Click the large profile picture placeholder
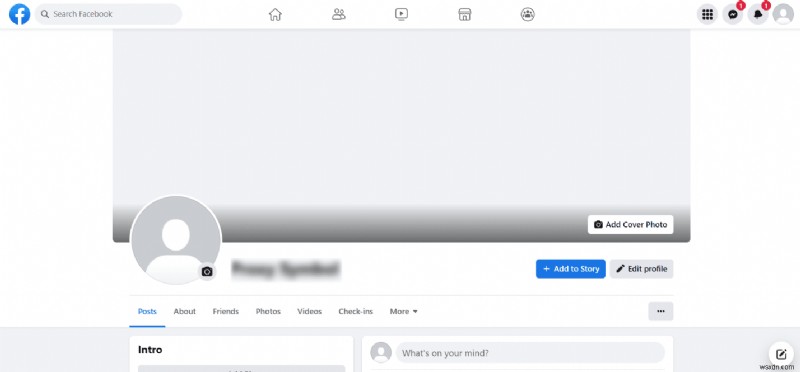This screenshot has width=800, height=372. (x=176, y=240)
